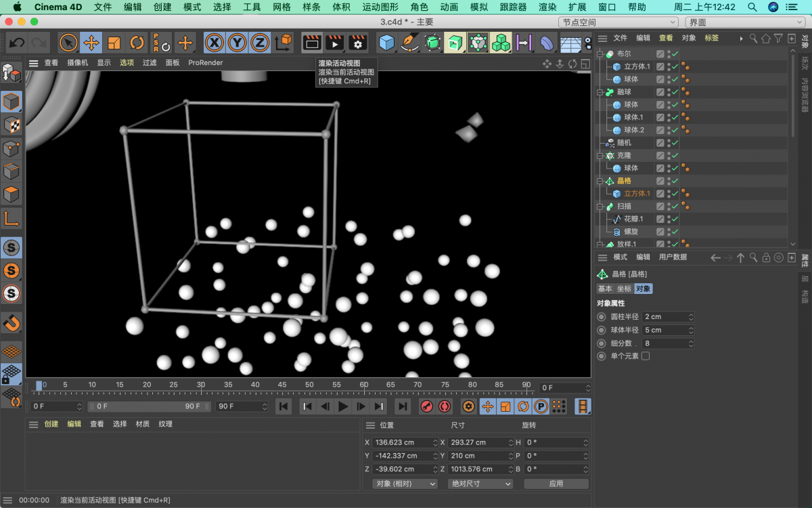
Task: Render the active view clapperboard icon
Action: click(311, 43)
